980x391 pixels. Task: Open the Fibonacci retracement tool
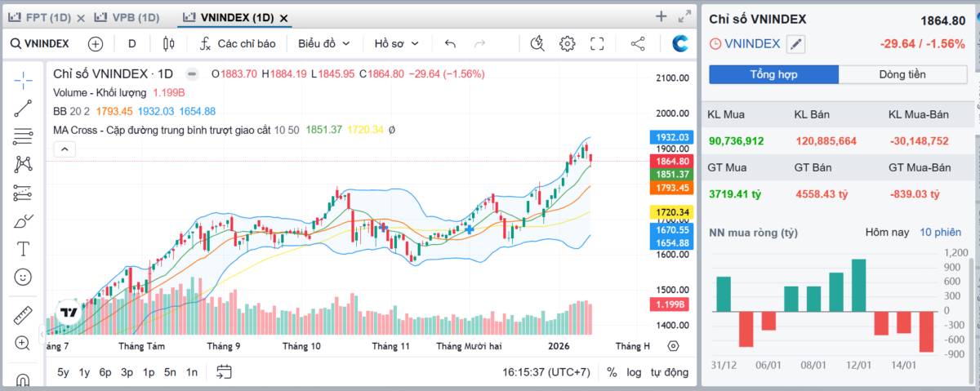coord(23,136)
